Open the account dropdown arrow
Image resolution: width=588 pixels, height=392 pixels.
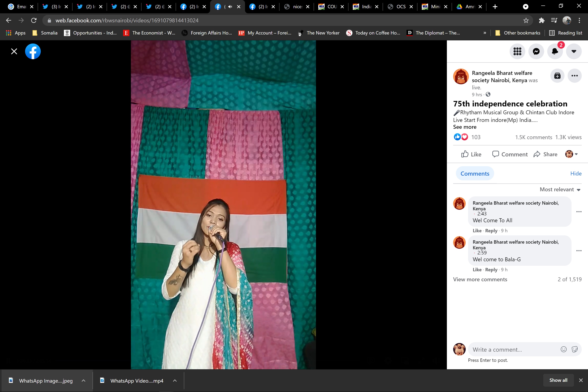point(574,52)
